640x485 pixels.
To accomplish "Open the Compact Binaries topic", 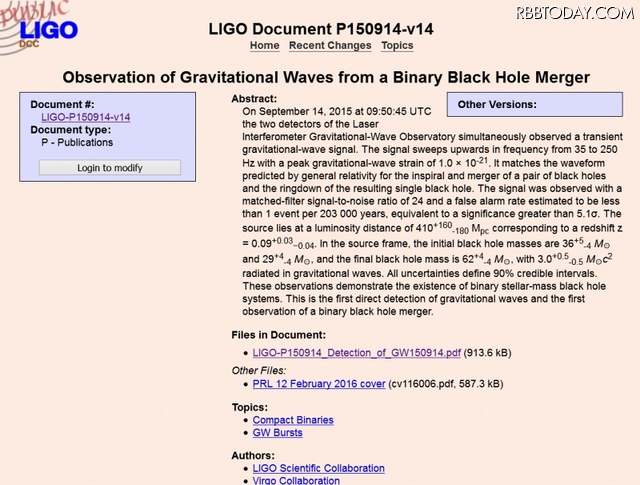I will [x=293, y=420].
